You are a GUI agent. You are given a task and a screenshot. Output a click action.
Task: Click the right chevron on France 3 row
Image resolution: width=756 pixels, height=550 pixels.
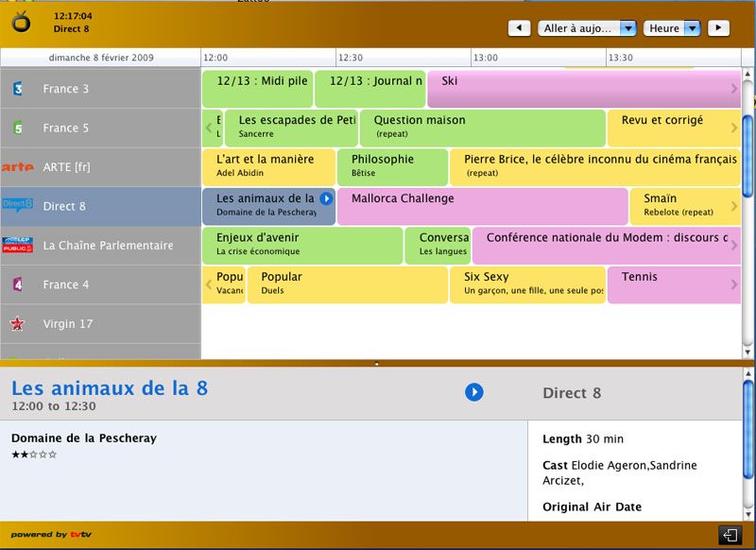coord(734,89)
